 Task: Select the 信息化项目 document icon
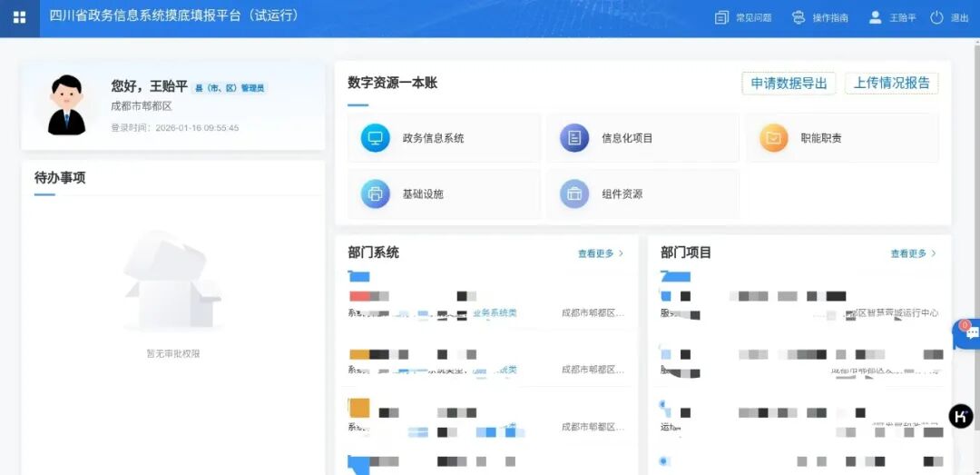[x=574, y=138]
